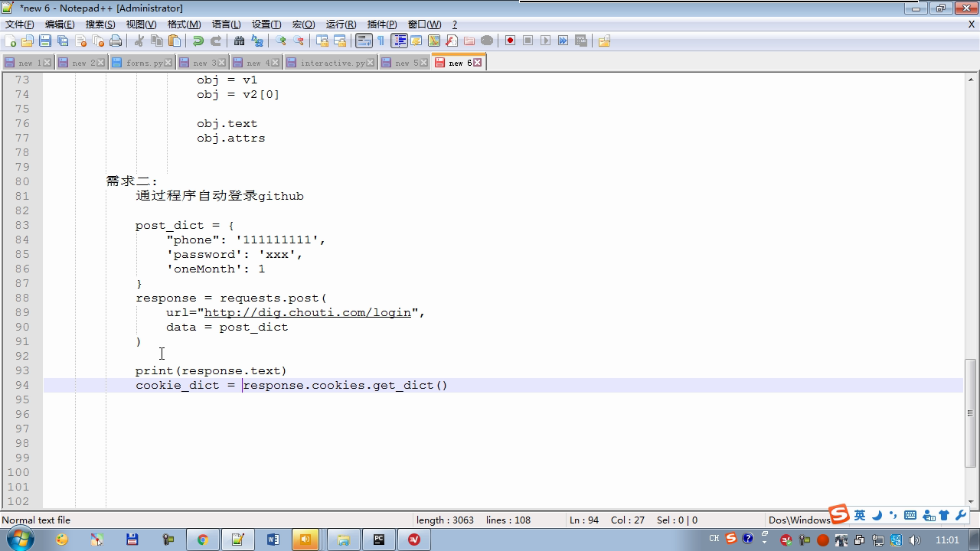The image size is (980, 551).
Task: Toggle the Indent Guide toolbar button
Action: pos(399,41)
